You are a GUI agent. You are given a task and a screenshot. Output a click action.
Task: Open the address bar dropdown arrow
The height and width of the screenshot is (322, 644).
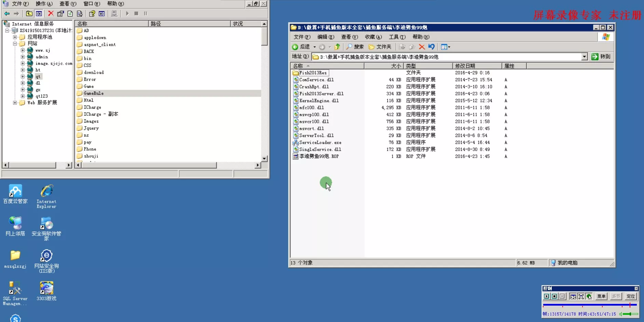pyautogui.click(x=584, y=57)
